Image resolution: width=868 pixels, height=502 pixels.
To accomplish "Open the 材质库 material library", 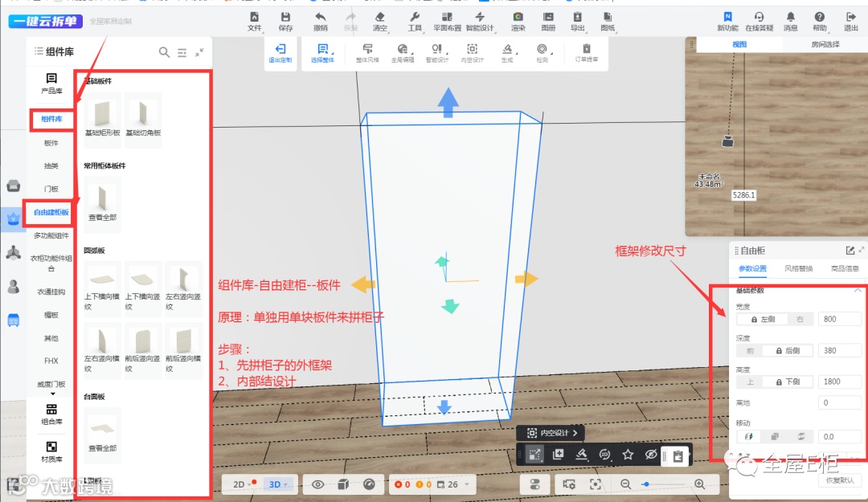I will click(51, 451).
